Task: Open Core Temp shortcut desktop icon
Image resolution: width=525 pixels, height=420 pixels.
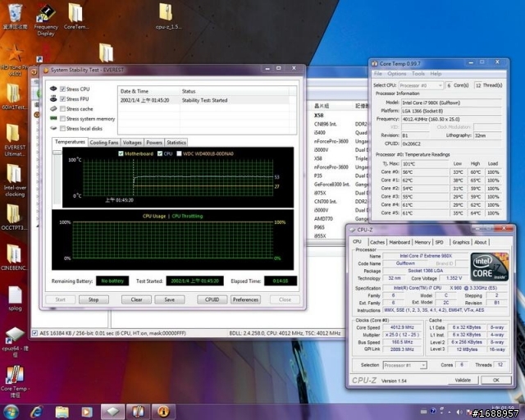Action: (x=15, y=381)
